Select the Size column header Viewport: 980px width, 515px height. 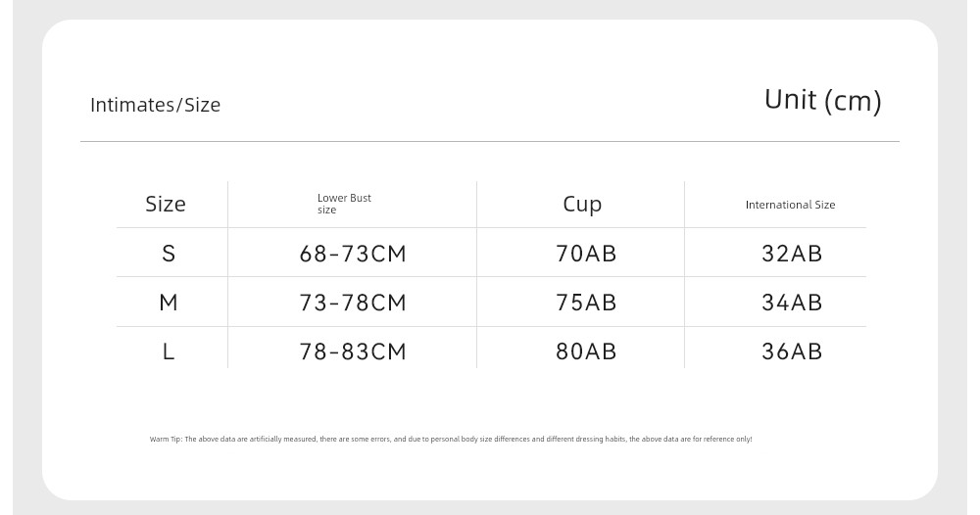(165, 204)
